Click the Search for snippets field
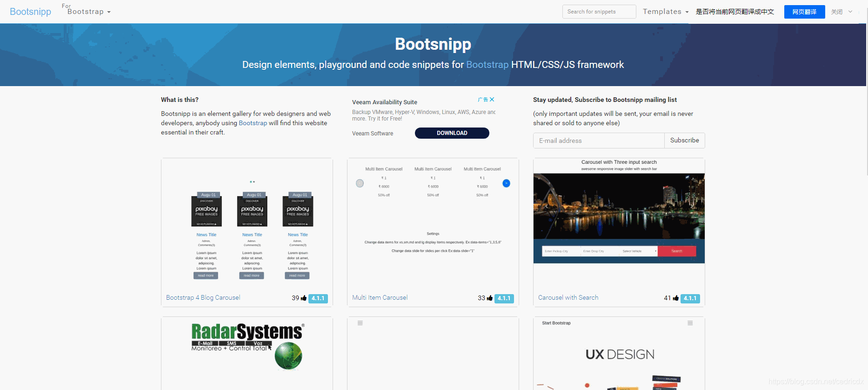868x390 pixels. point(599,12)
